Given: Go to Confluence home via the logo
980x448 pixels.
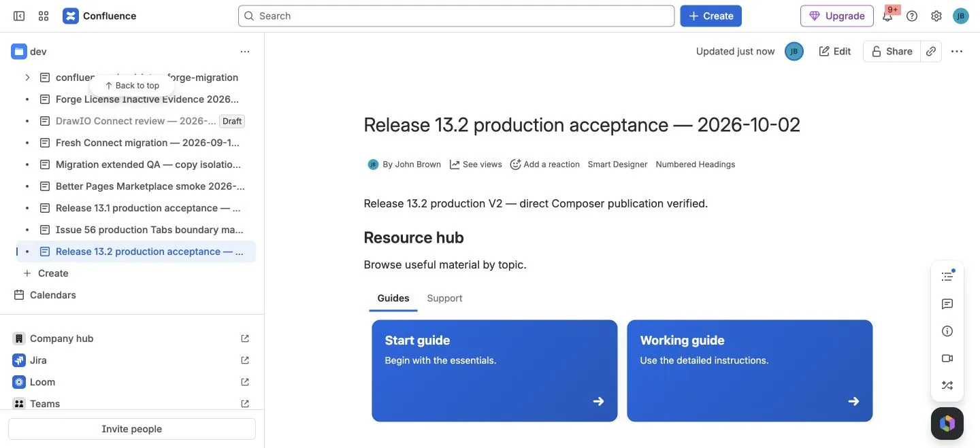Looking at the screenshot, I should tap(99, 16).
